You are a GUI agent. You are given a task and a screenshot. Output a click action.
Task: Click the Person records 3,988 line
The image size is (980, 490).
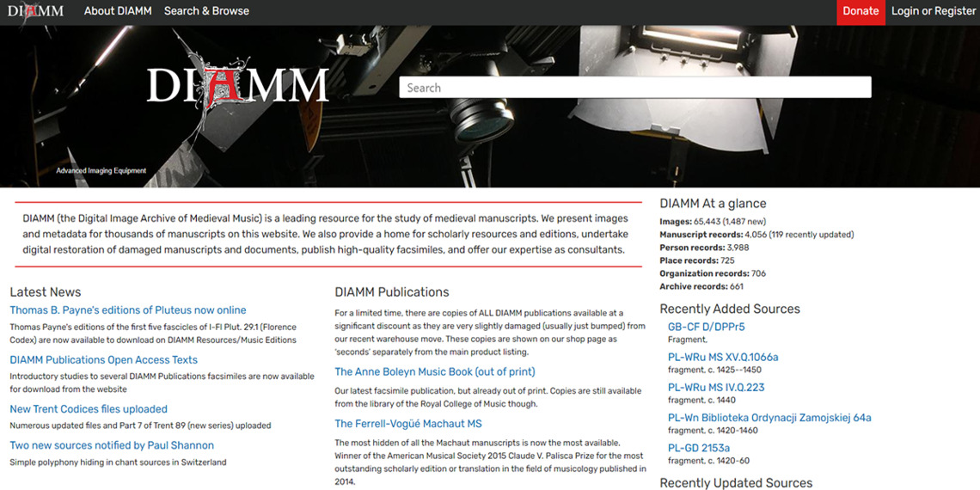(x=704, y=248)
